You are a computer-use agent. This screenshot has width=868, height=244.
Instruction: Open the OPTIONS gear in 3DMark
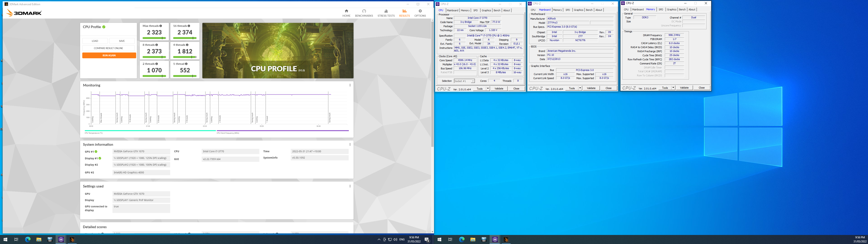point(420,13)
